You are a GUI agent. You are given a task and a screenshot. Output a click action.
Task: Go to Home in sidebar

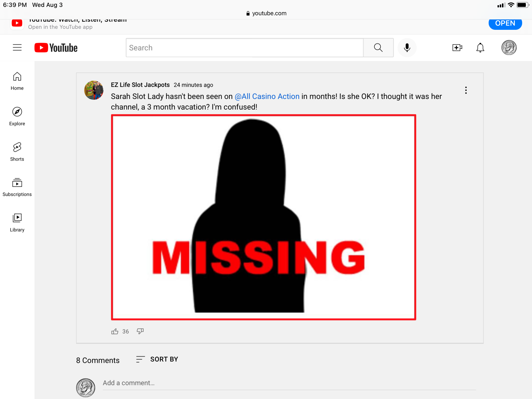[x=17, y=81]
